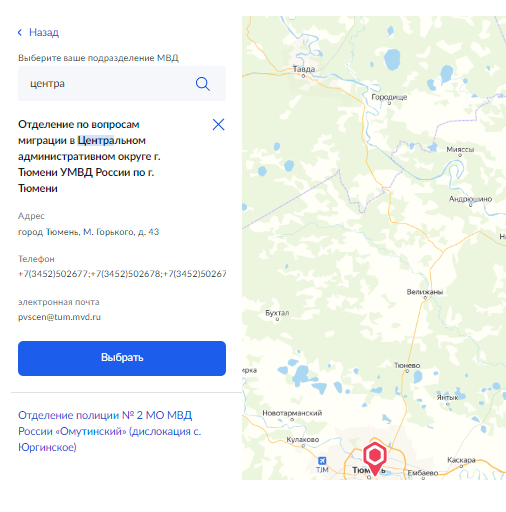Click the Каскара label on map
The height and width of the screenshot is (512, 506).
[461, 460]
